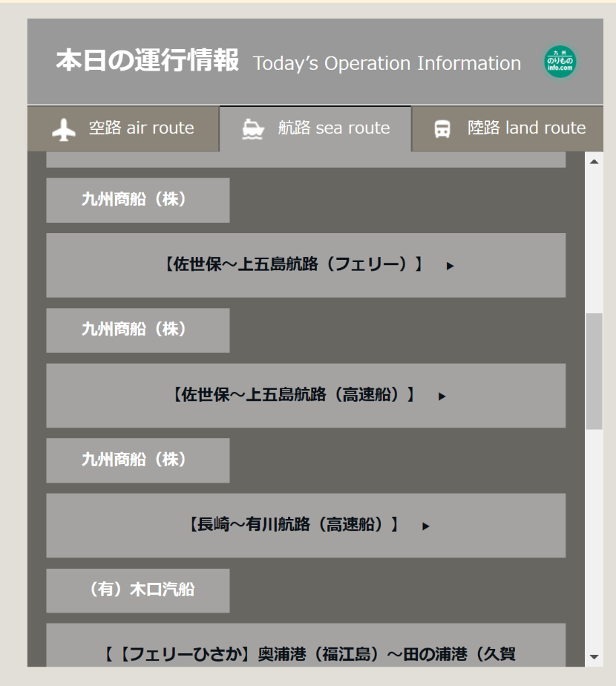Image resolution: width=616 pixels, height=686 pixels.
Task: Click the ferry arrow marker beside 佐世保〜上五島航路（フェリー）
Action: point(449,266)
